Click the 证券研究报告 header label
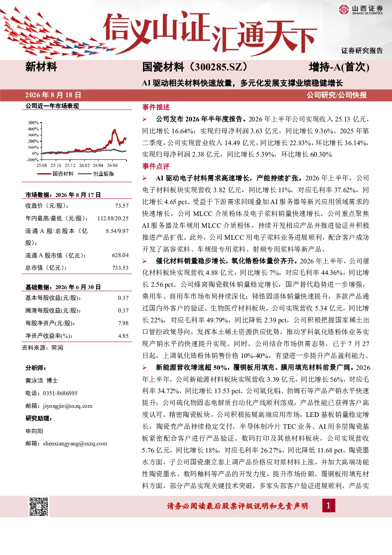The width and height of the screenshot is (392, 555). [362, 51]
